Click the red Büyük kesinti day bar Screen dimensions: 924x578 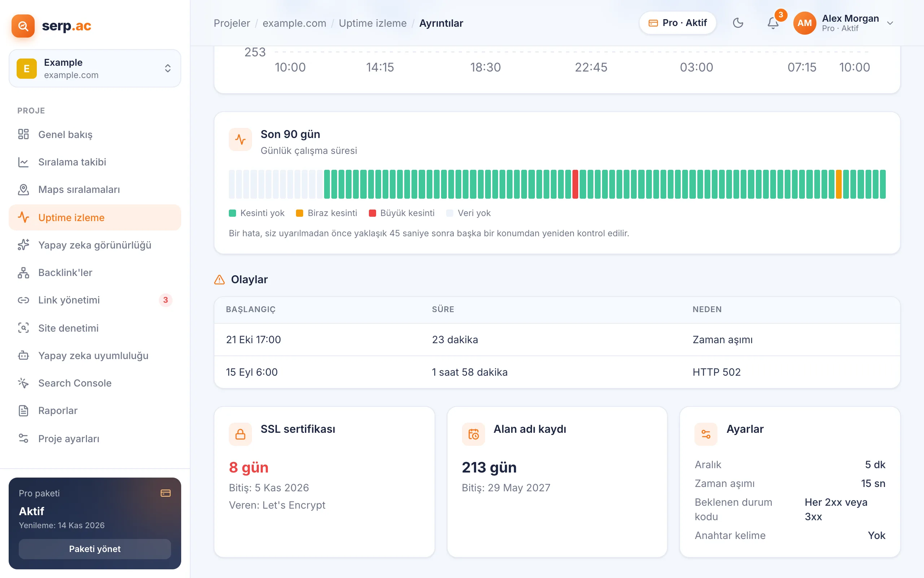(x=575, y=184)
